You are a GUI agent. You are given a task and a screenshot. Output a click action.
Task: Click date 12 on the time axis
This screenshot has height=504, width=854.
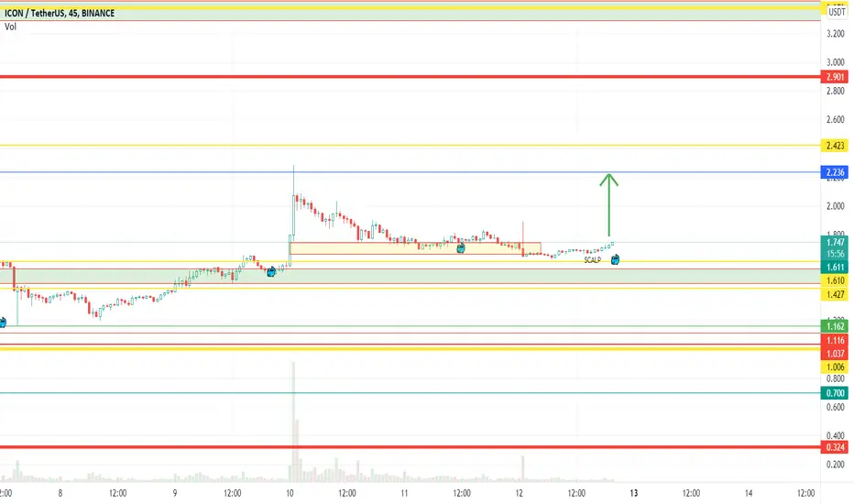click(519, 493)
